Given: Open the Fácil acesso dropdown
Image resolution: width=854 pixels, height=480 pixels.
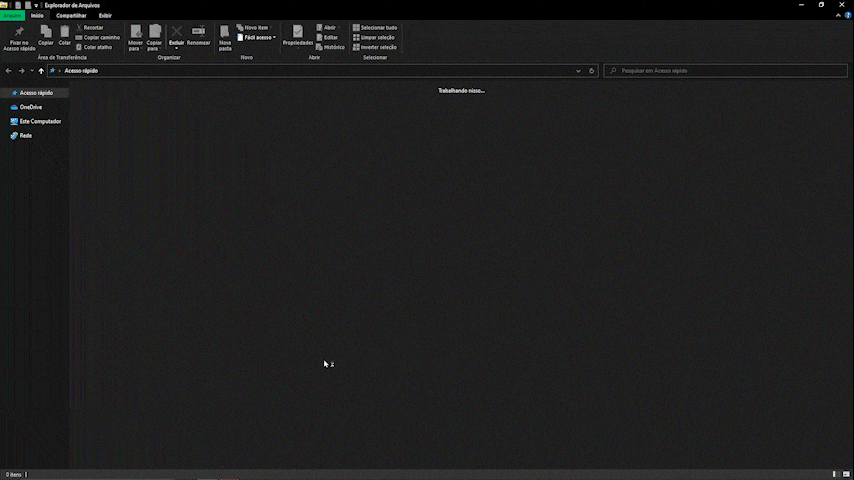Looking at the screenshot, I should pos(257,38).
